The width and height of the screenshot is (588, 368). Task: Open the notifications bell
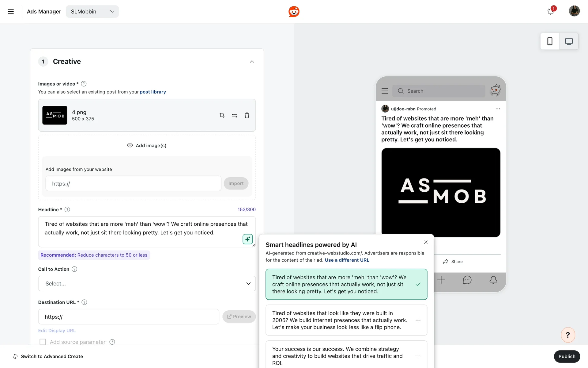click(550, 12)
